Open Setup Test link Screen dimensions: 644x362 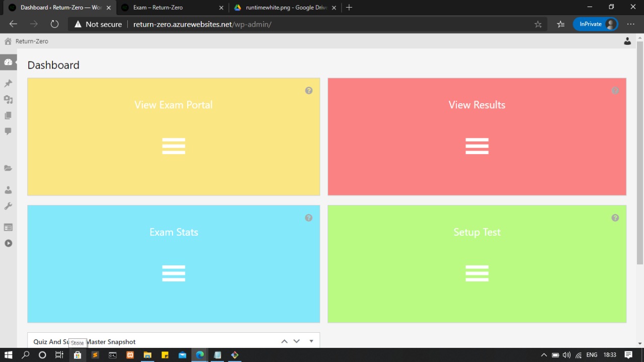(477, 232)
